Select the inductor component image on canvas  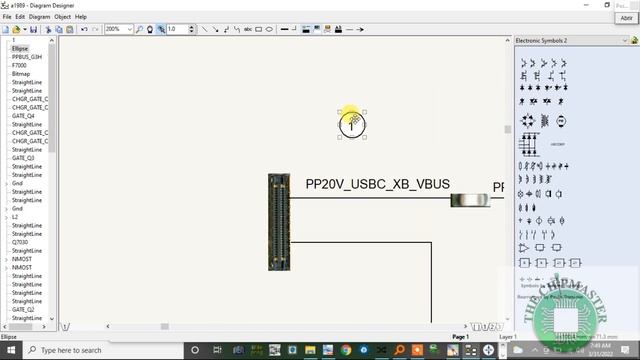tap(470, 200)
